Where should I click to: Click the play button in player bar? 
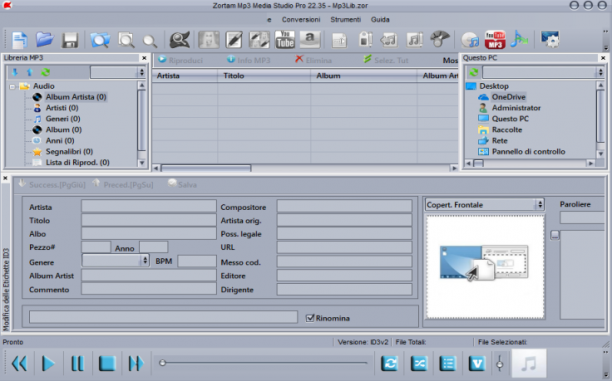(48, 363)
